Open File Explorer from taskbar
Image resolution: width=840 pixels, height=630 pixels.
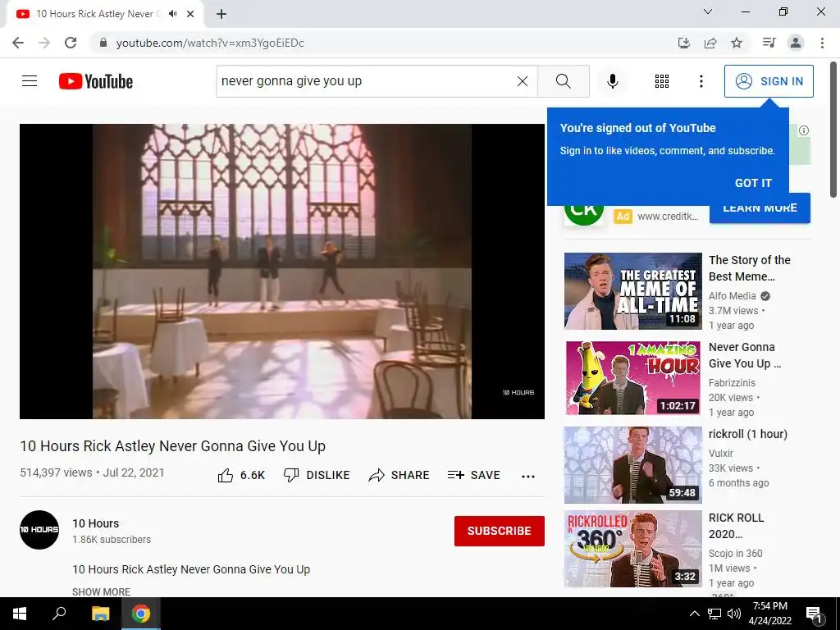coord(100,614)
